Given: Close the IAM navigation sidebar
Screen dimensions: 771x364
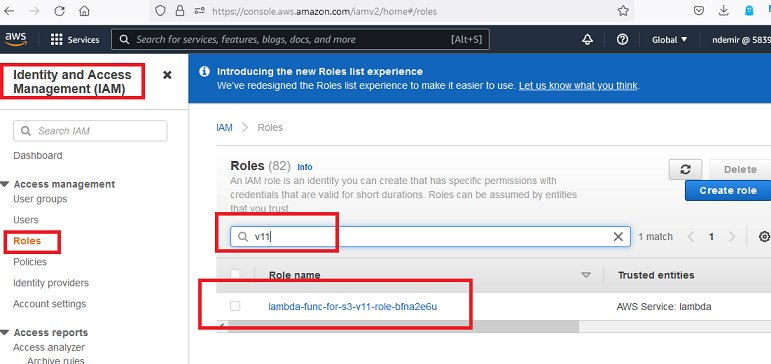Looking at the screenshot, I should tap(167, 75).
